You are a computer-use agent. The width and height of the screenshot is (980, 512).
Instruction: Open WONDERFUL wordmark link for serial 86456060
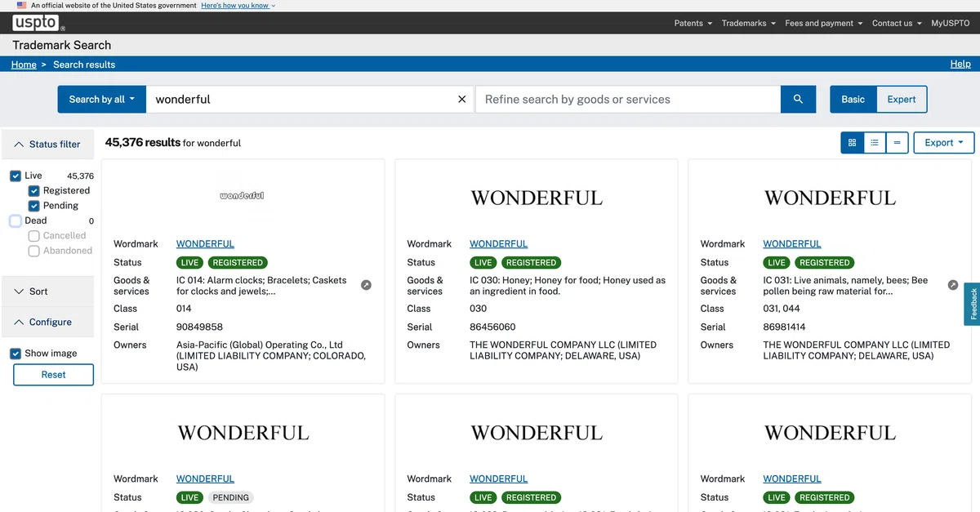click(498, 243)
